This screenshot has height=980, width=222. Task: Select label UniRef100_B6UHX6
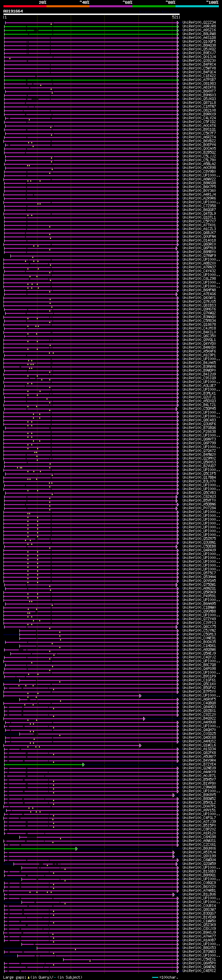click(x=199, y=848)
